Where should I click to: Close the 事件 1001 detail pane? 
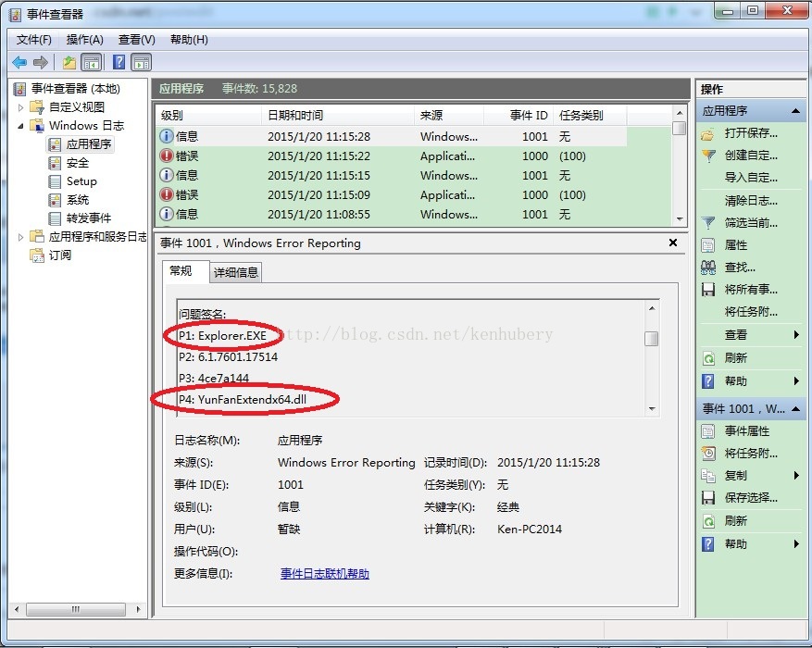pos(675,244)
